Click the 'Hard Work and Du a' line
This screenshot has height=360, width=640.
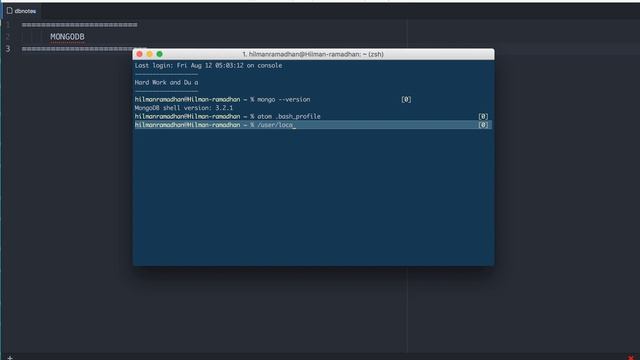tap(167, 82)
